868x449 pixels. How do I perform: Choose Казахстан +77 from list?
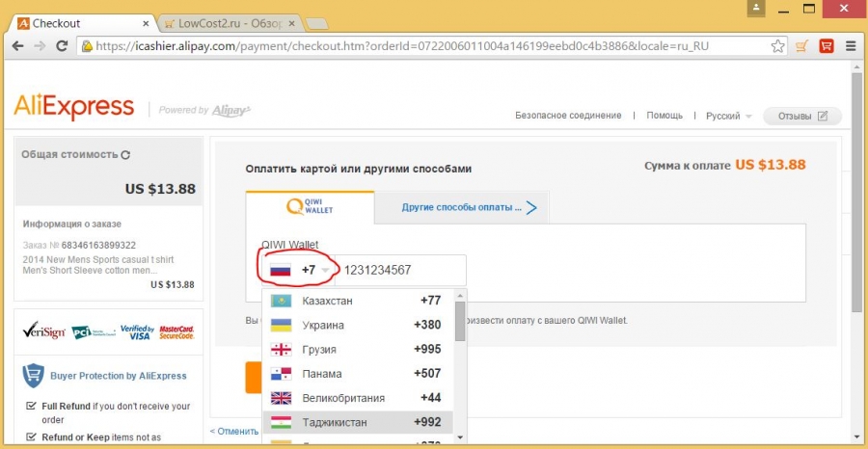(x=358, y=301)
